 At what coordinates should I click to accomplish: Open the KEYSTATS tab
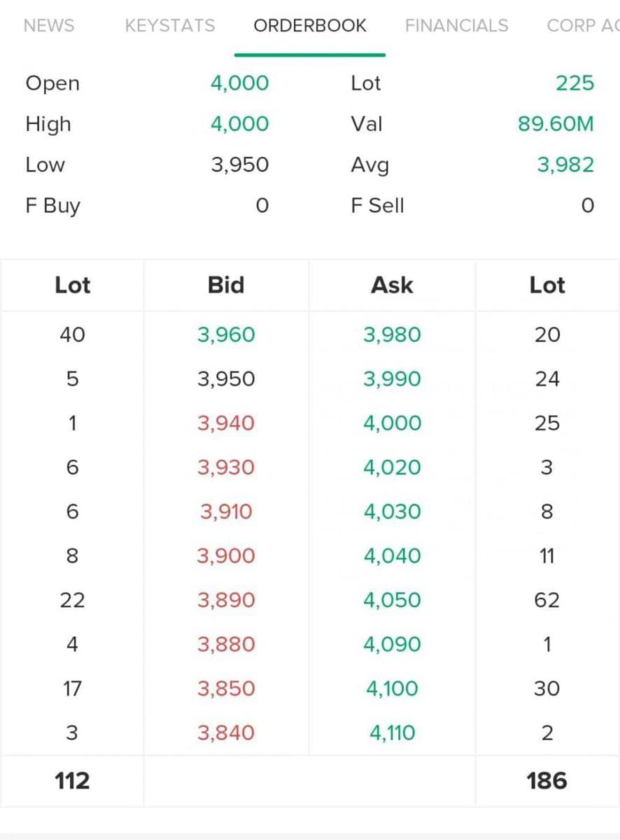pos(170,26)
